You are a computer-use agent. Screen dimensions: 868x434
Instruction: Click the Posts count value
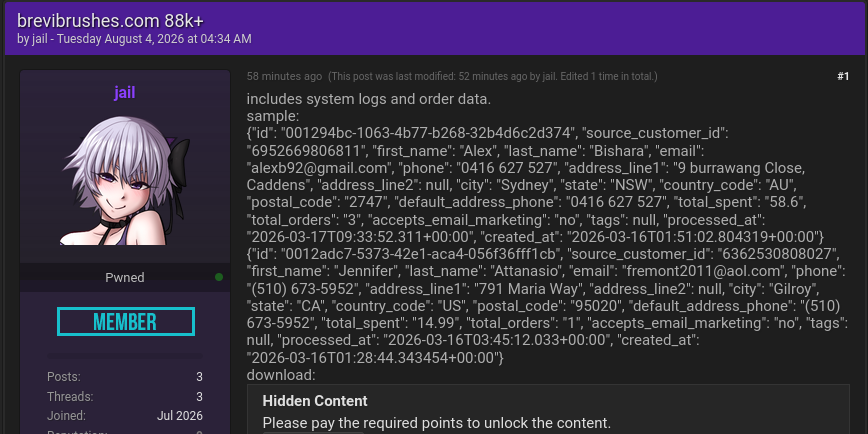pyautogui.click(x=199, y=377)
